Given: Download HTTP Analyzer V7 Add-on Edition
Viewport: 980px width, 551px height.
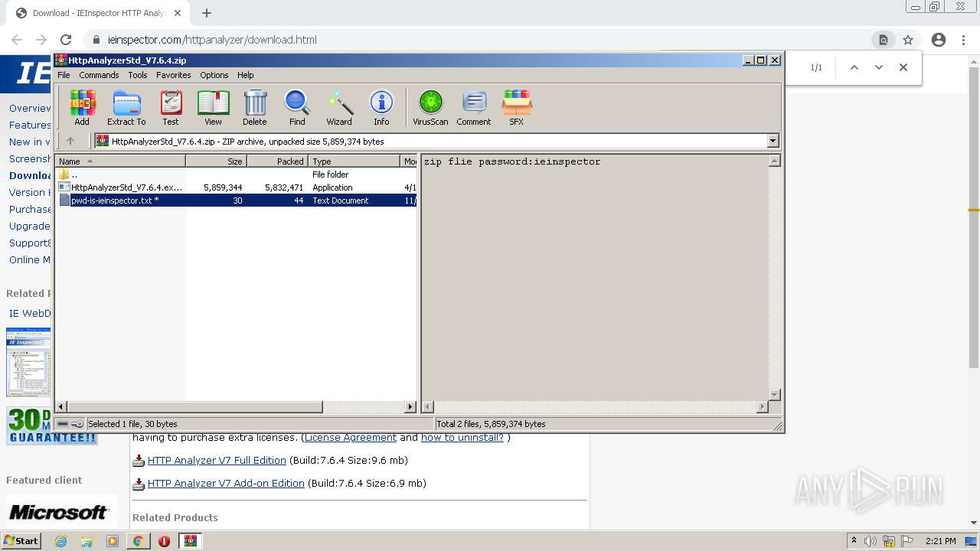Looking at the screenshot, I should click(226, 484).
